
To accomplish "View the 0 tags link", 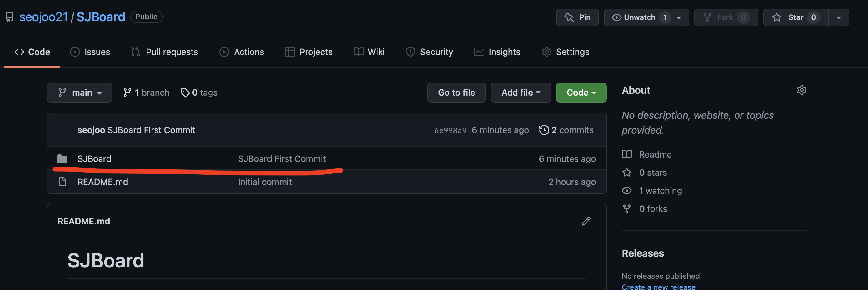I will point(199,92).
